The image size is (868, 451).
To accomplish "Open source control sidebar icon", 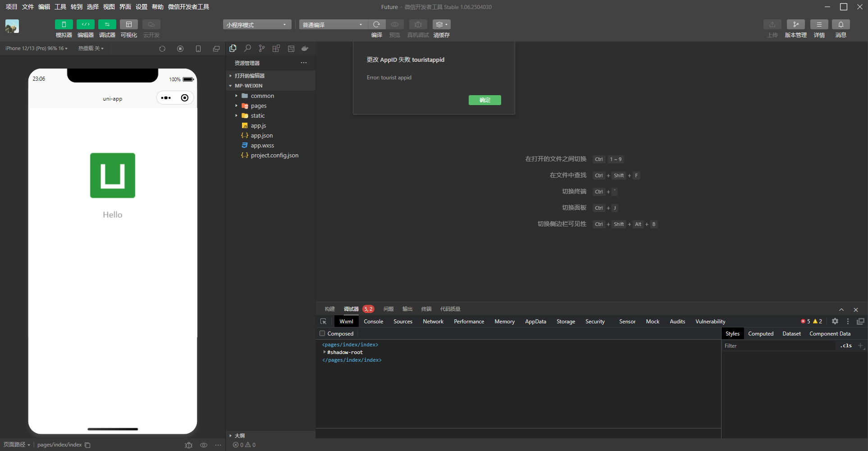I will [x=262, y=48].
